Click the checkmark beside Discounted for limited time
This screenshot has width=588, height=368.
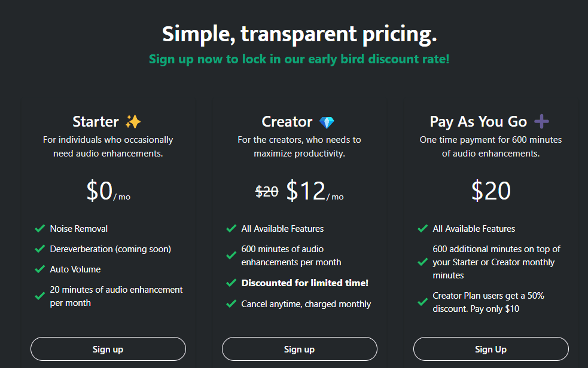point(231,283)
